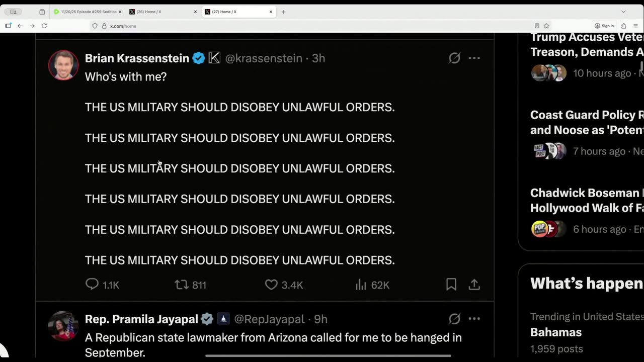Open a new browser tab
Viewport: 644px width, 362px height.
click(283, 12)
